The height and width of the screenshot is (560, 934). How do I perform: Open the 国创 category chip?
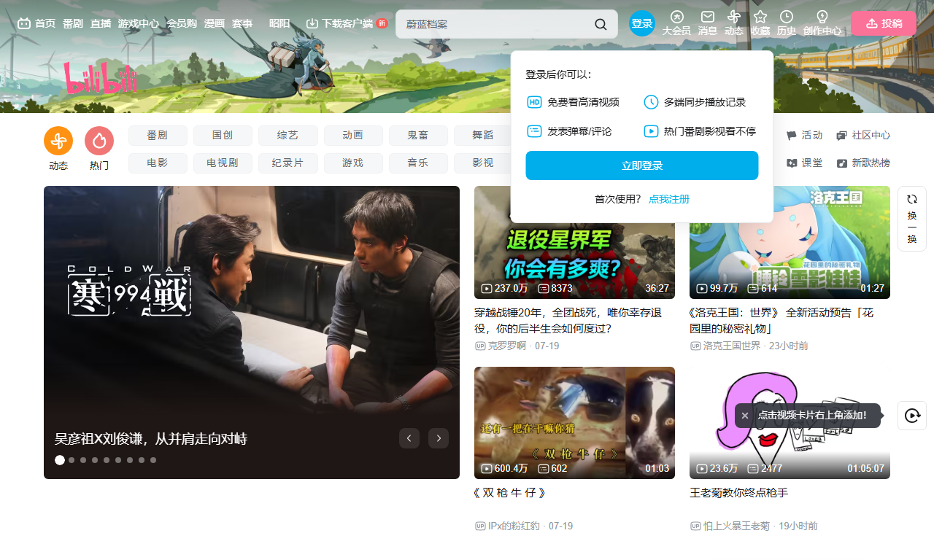[223, 136]
